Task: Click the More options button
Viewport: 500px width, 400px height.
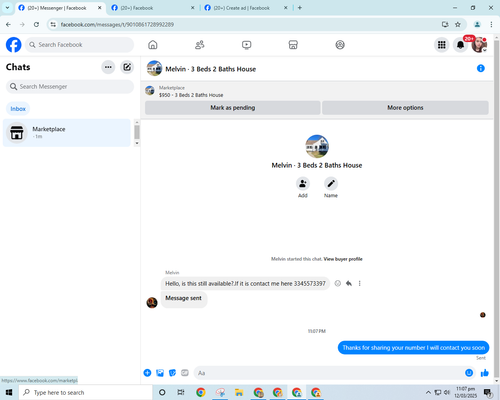Action: click(x=405, y=108)
